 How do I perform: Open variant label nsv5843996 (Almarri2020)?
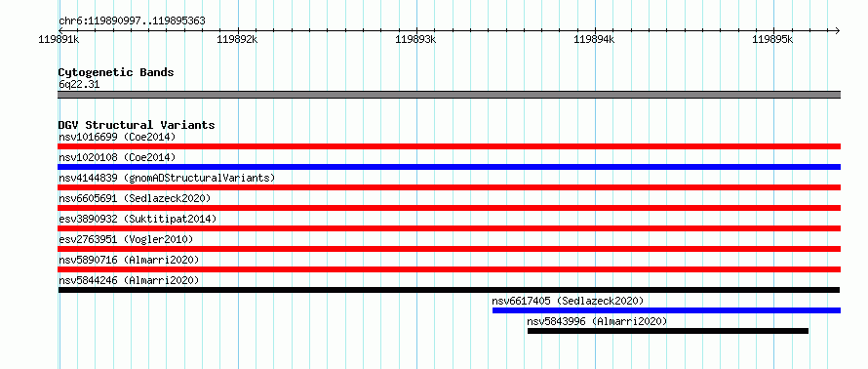[597, 321]
